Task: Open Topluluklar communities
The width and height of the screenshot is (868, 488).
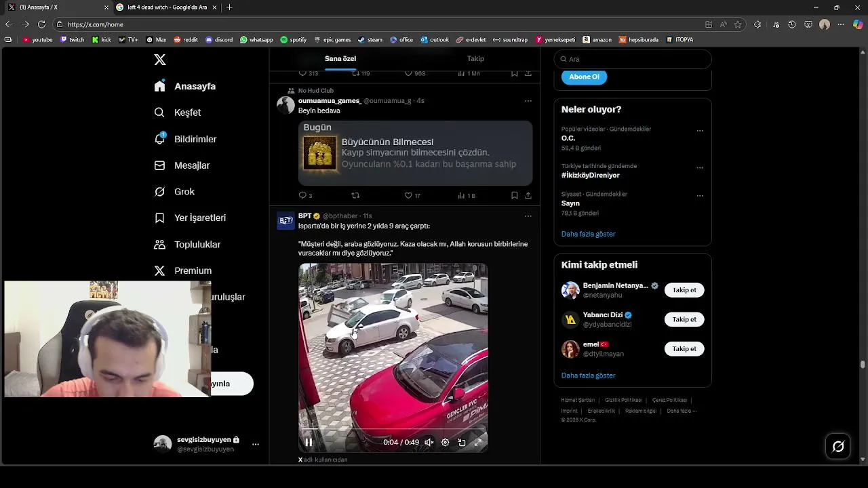Action: 187,244
